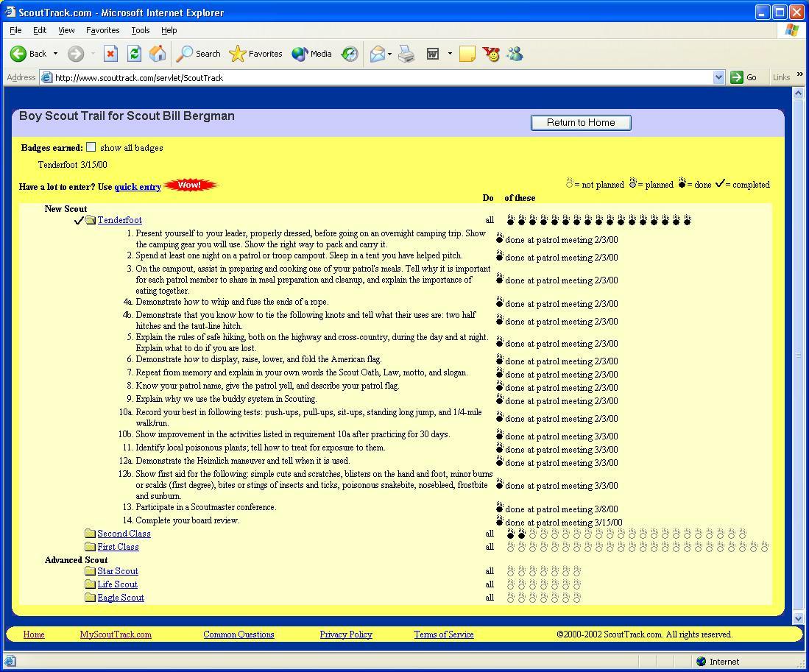The width and height of the screenshot is (809, 672).
Task: Click paw icon for requirement 9 buddy system
Action: pos(499,399)
